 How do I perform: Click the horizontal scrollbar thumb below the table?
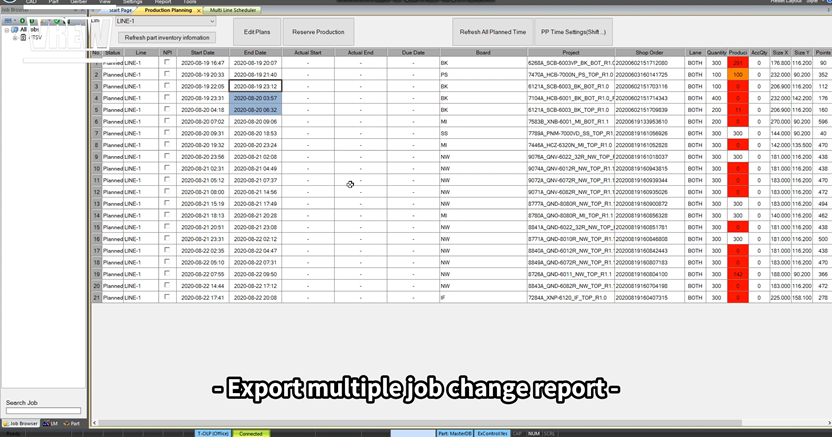(419, 423)
